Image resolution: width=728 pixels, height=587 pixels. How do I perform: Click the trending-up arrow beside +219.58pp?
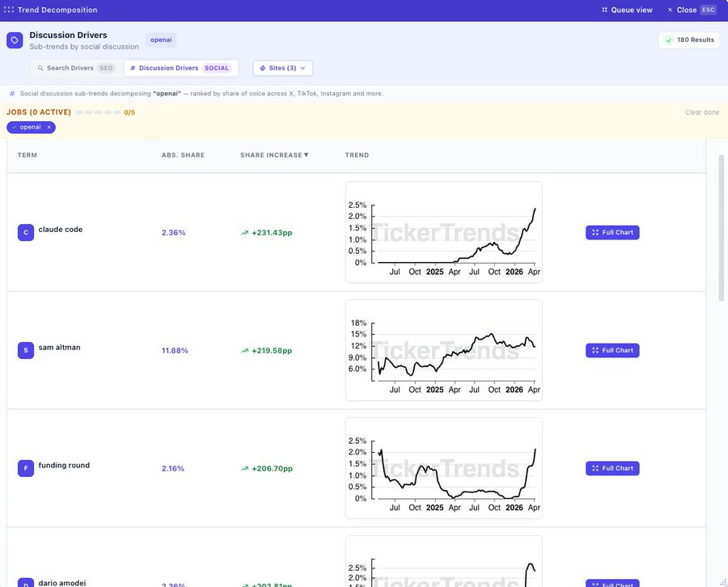pyautogui.click(x=244, y=351)
